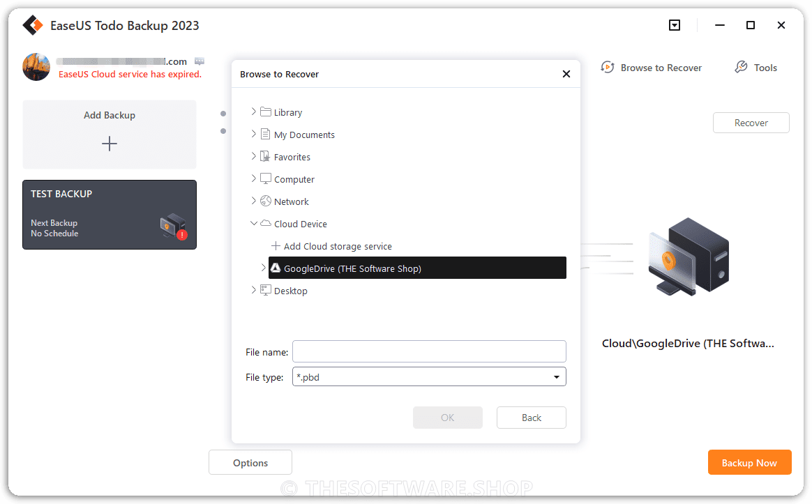
Task: Select GoogleDrive (THE Software Shop) entry
Action: [417, 268]
